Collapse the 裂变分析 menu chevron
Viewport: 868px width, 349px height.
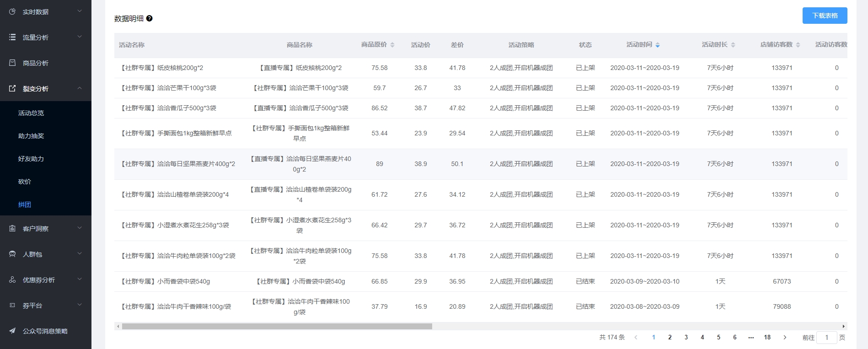coord(80,88)
